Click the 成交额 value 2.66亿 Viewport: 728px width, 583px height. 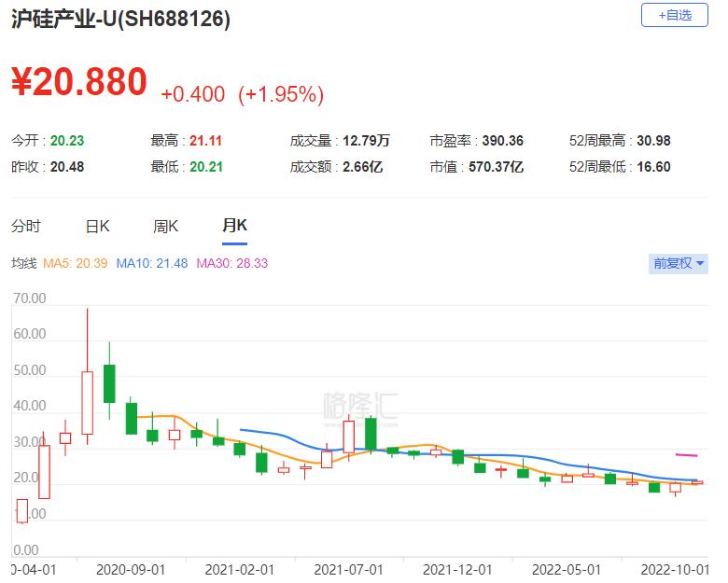click(x=363, y=167)
